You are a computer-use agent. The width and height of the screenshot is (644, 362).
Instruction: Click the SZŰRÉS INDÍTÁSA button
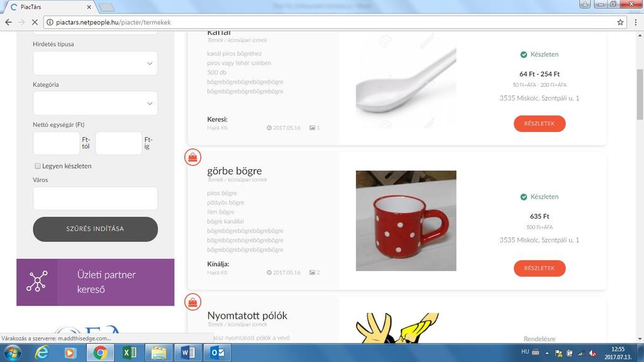tap(96, 229)
